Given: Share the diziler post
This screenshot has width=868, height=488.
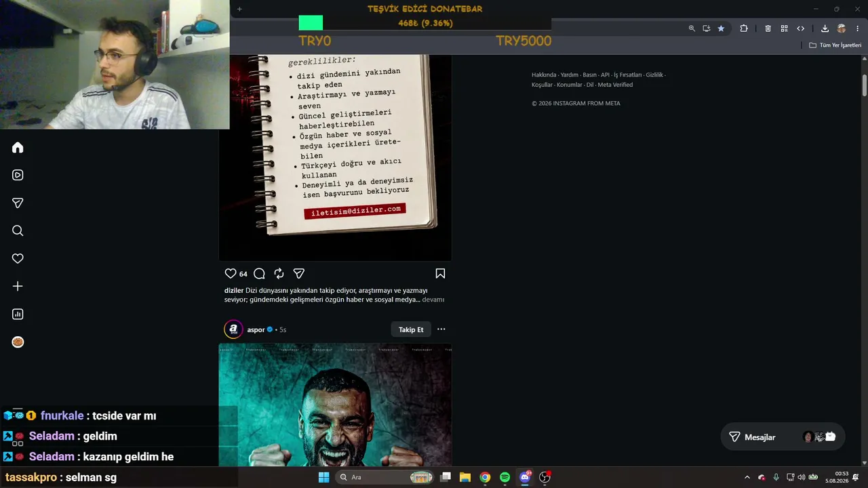Looking at the screenshot, I should [x=298, y=274].
